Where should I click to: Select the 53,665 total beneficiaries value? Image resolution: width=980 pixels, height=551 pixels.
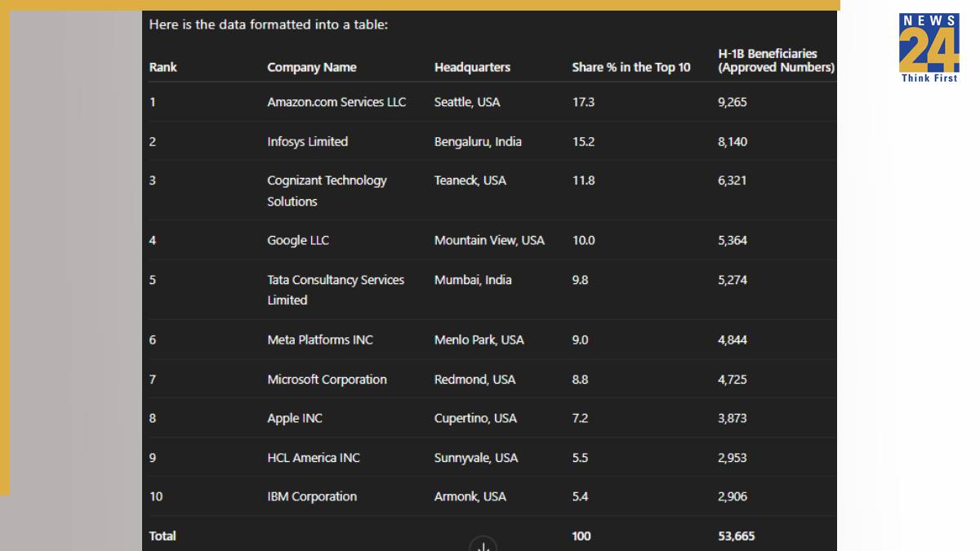736,536
